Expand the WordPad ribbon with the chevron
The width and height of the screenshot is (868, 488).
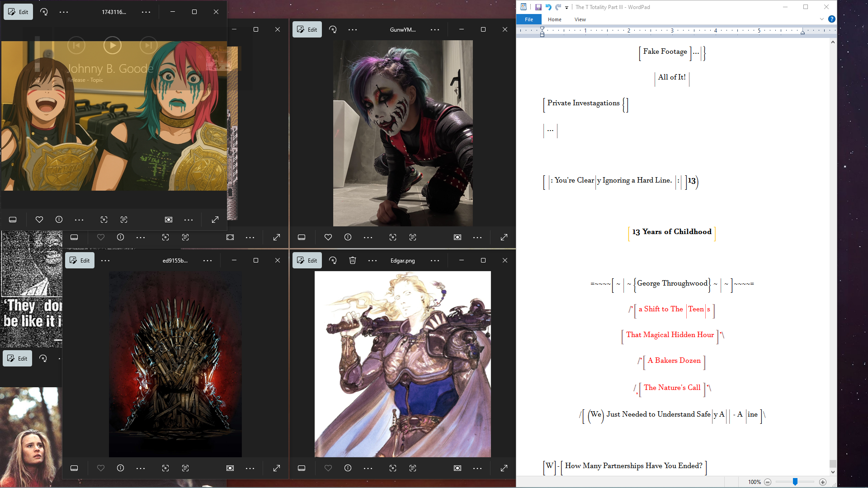821,19
